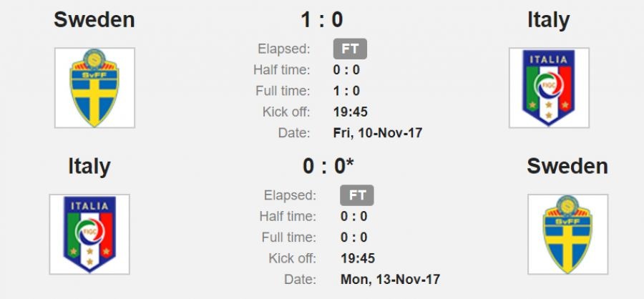Click first match full time score 1 : 0
This screenshot has height=299, width=644.
pyautogui.click(x=346, y=91)
